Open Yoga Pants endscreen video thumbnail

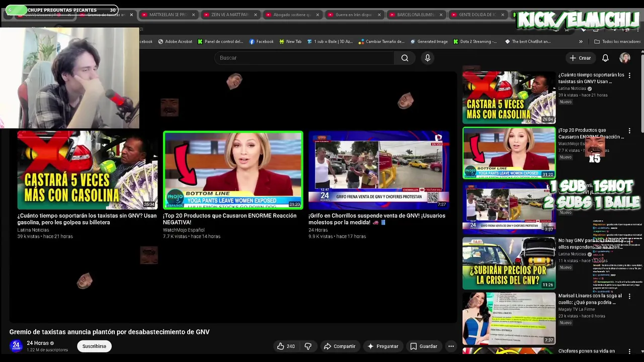coord(233,170)
